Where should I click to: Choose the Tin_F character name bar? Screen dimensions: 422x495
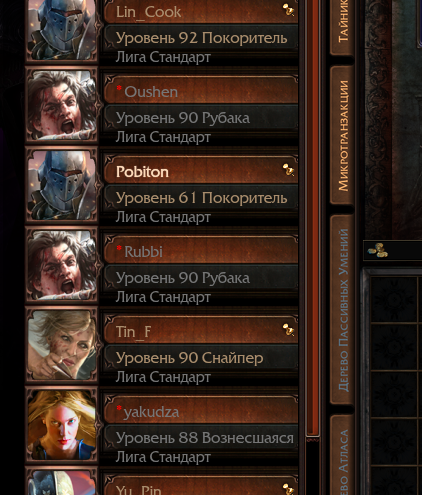pos(201,331)
